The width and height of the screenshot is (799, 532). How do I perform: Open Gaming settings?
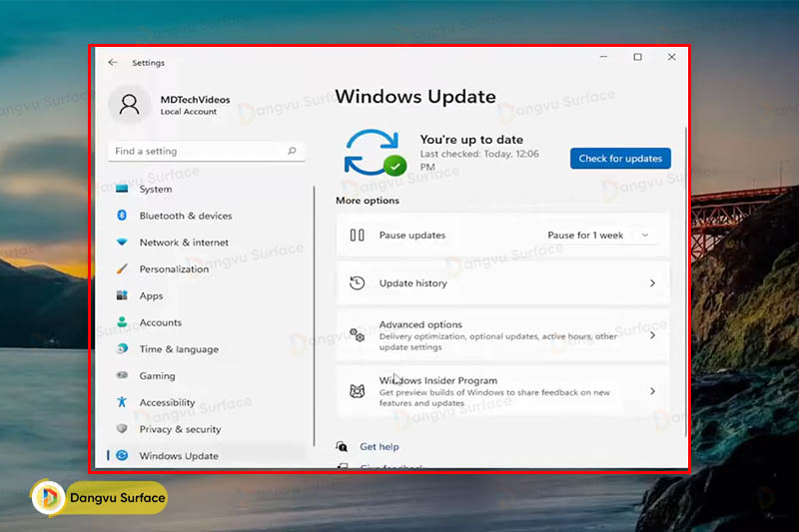pos(207,375)
